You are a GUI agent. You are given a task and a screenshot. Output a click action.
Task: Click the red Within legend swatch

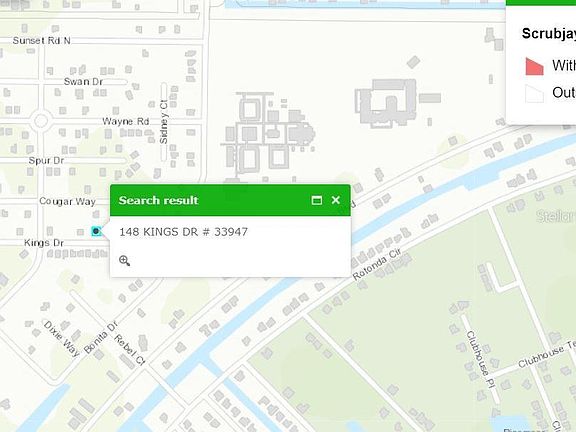point(534,66)
